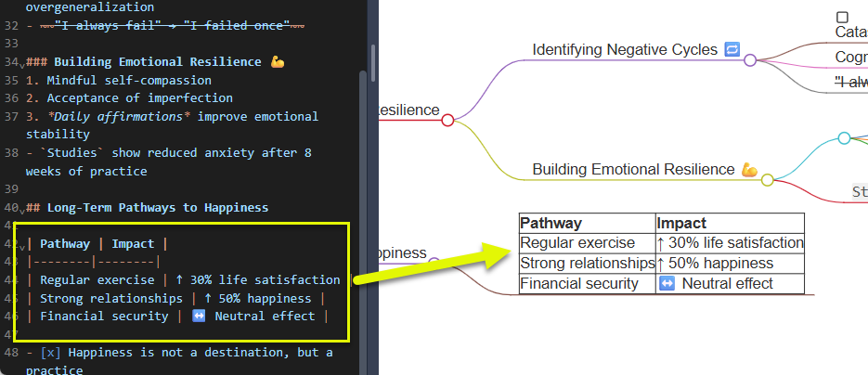Fold the table block at line 42
The height and width of the screenshot is (375, 868).
21,246
